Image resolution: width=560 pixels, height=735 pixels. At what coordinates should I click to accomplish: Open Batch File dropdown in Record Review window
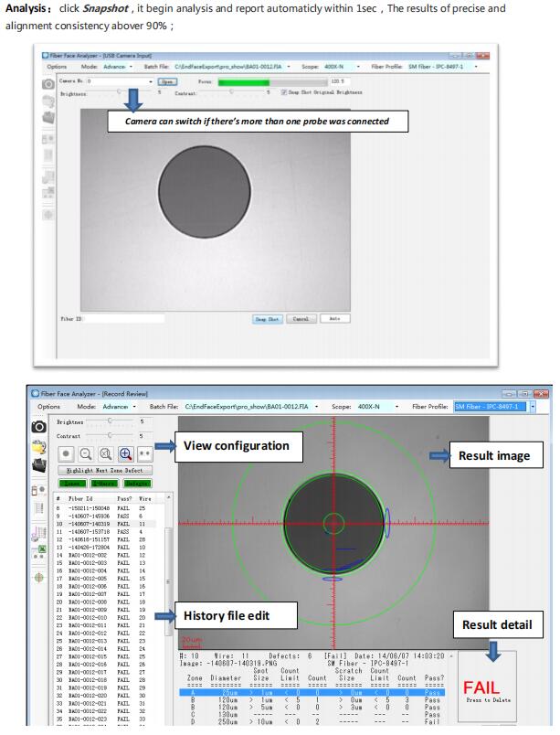(316, 407)
